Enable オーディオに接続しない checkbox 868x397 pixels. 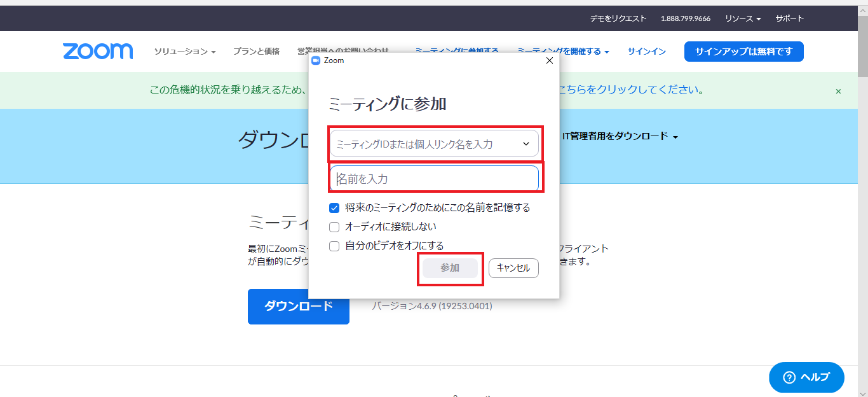point(334,226)
